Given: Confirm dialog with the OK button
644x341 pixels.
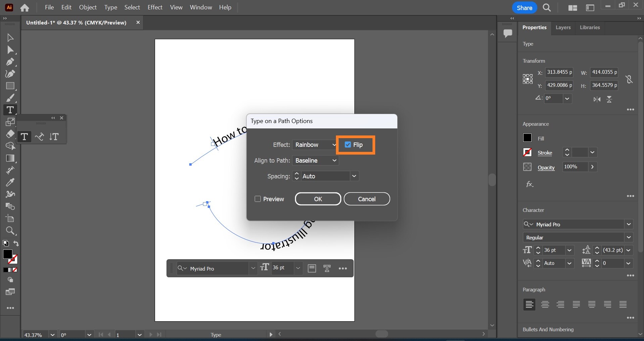Looking at the screenshot, I should [x=317, y=199].
